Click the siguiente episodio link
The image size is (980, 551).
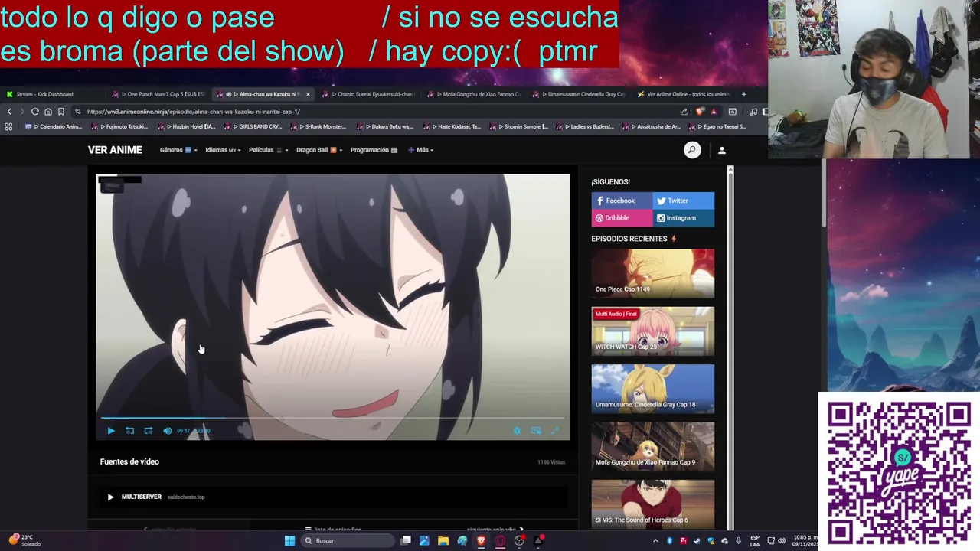[495, 529]
